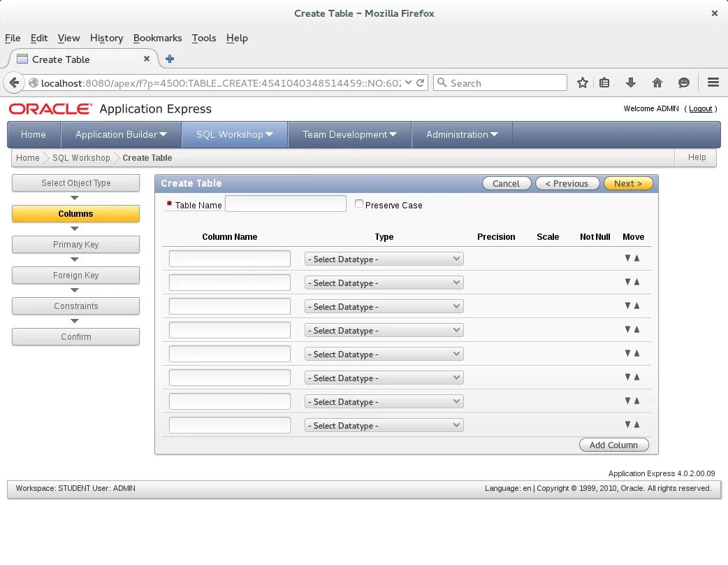Open the Firefox Help menu

tap(237, 38)
